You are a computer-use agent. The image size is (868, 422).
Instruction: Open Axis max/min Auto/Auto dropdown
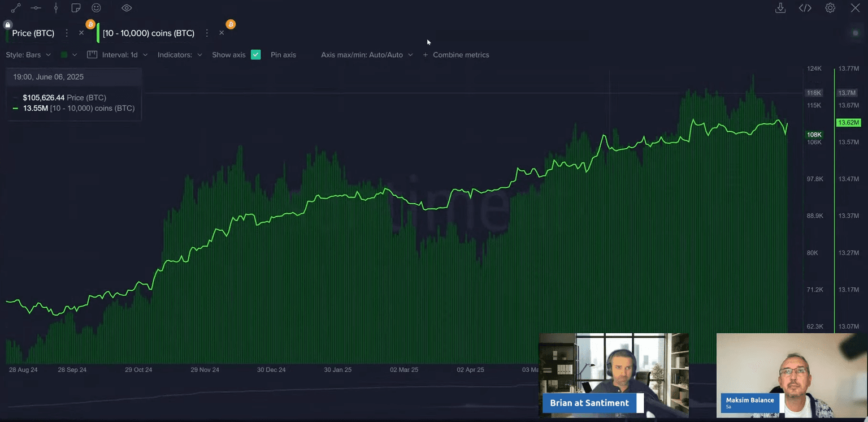tap(367, 55)
